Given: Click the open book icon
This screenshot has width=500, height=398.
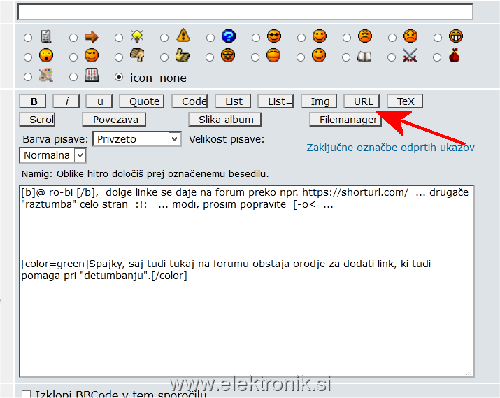Looking at the screenshot, I should pyautogui.click(x=364, y=57).
